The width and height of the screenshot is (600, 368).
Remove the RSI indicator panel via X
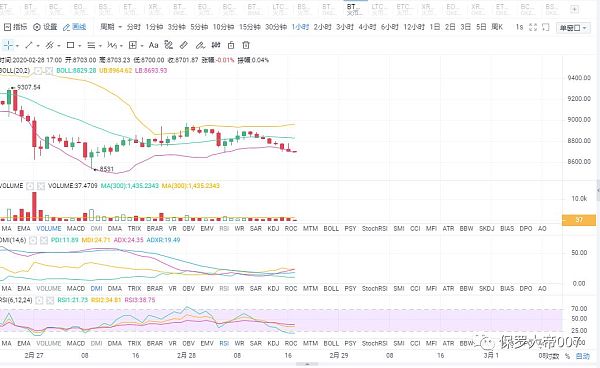[x=49, y=300]
